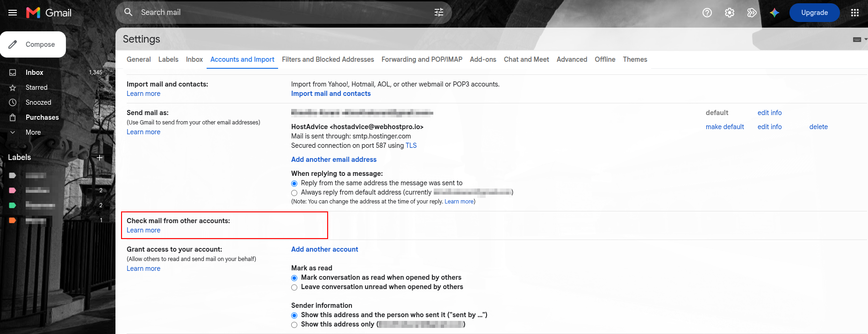Screen dimensions: 868x334
Task: Click Add another account link
Action: [x=324, y=249]
